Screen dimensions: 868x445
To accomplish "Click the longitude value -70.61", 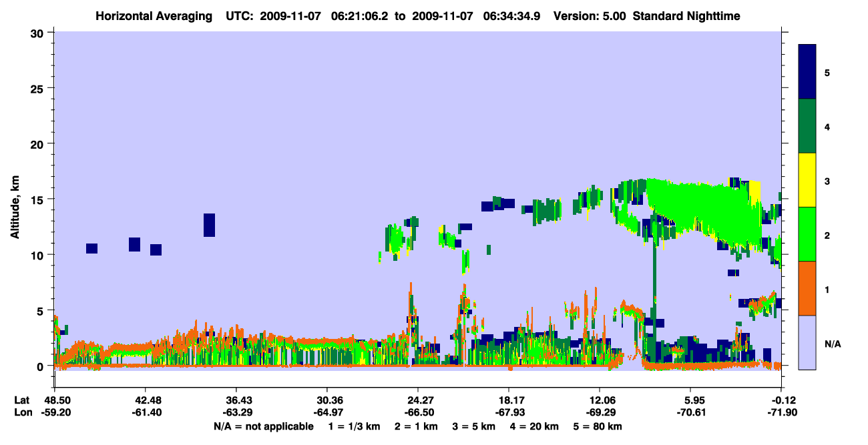I will click(690, 412).
